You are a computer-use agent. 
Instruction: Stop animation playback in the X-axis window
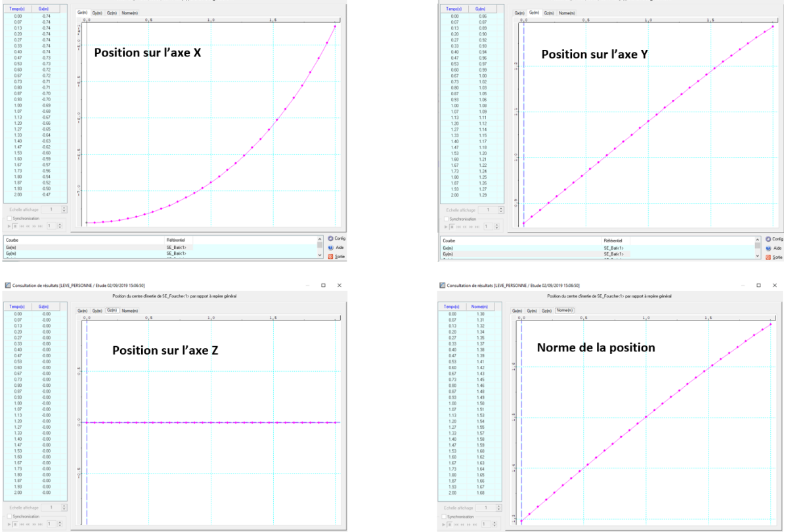15,227
